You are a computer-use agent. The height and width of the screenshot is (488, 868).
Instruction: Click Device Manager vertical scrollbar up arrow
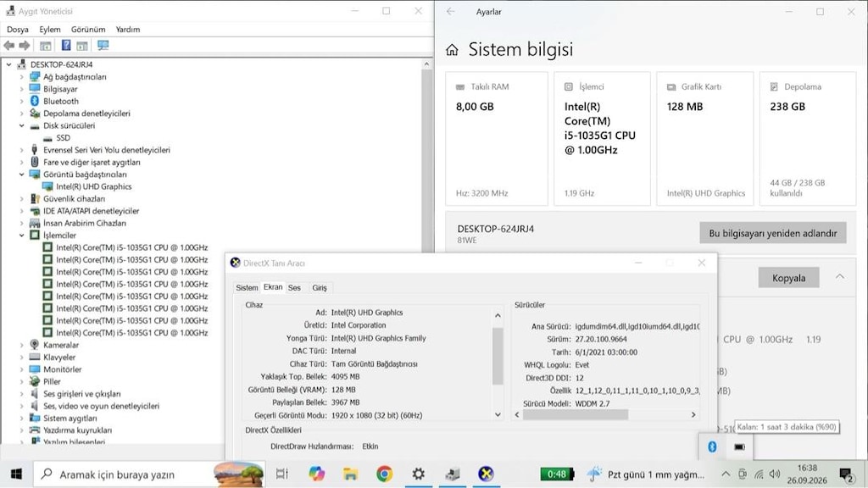[x=426, y=64]
